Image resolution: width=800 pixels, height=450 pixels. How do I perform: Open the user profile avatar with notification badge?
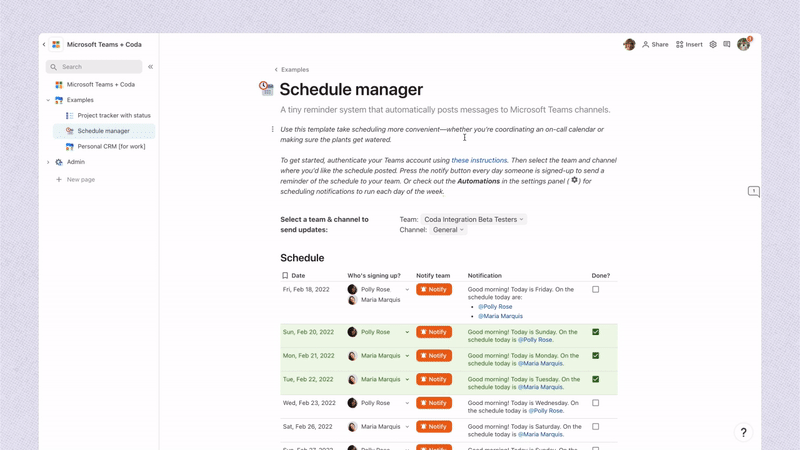click(x=744, y=44)
